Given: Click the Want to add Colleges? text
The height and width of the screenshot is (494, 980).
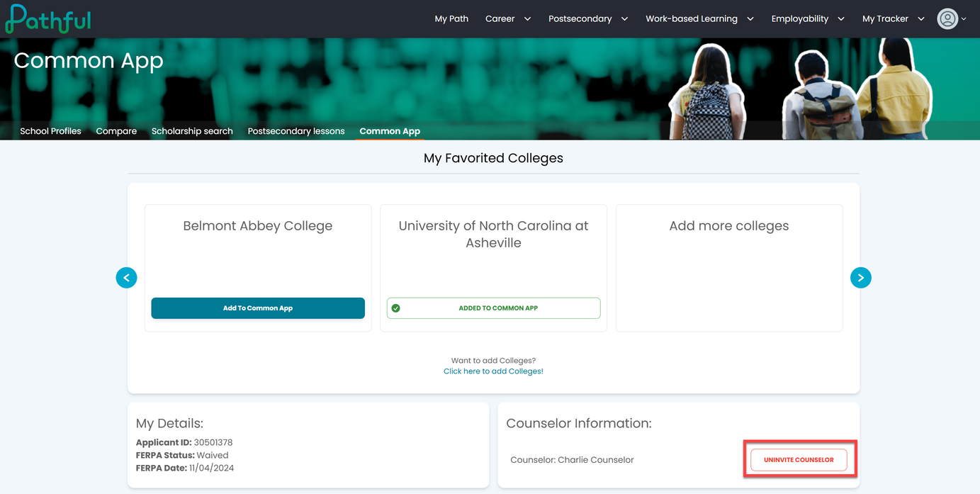Looking at the screenshot, I should (x=493, y=361).
